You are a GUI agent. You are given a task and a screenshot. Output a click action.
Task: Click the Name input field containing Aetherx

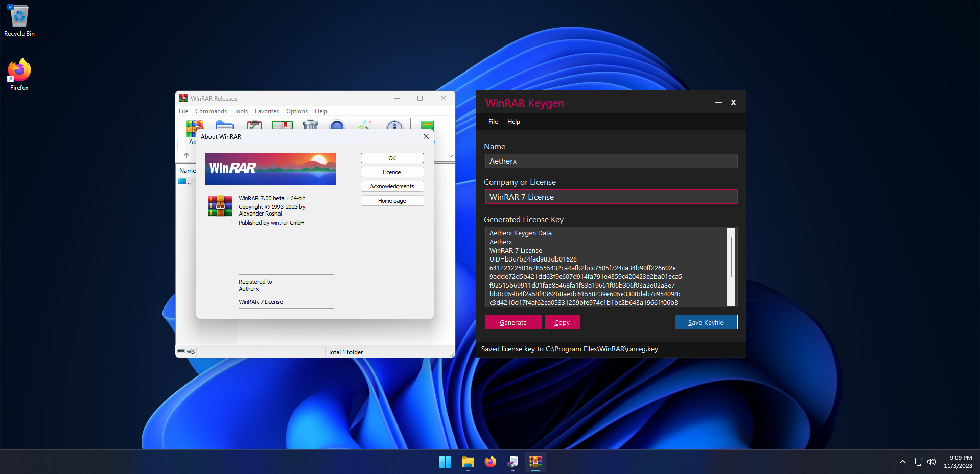pos(611,161)
